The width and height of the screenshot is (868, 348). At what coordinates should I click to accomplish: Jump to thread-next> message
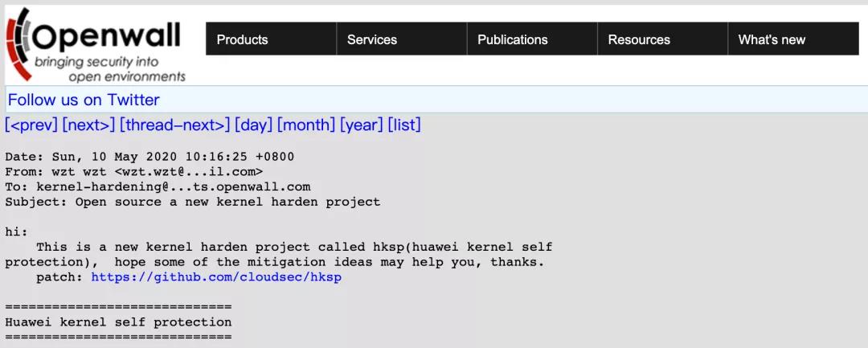(x=174, y=125)
